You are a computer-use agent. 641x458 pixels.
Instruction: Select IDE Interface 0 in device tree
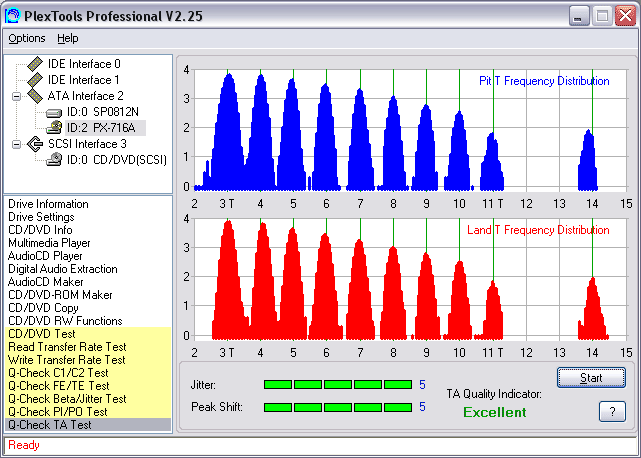pos(84,64)
